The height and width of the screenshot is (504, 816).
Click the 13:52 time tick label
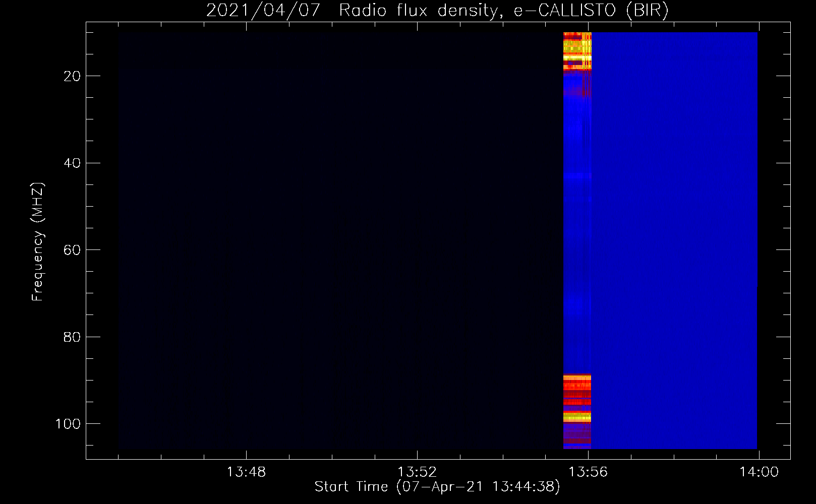point(417,472)
